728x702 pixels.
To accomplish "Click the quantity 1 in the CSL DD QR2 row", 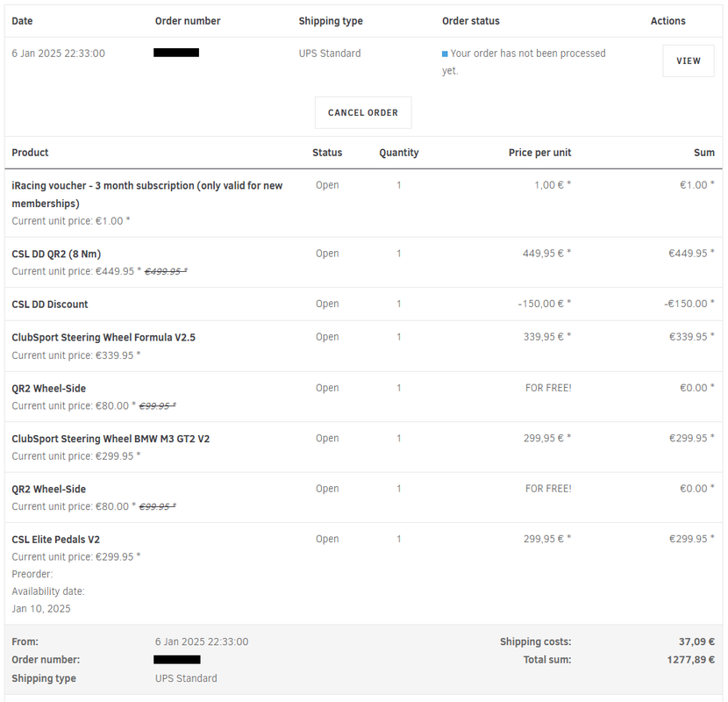I will coord(399,254).
